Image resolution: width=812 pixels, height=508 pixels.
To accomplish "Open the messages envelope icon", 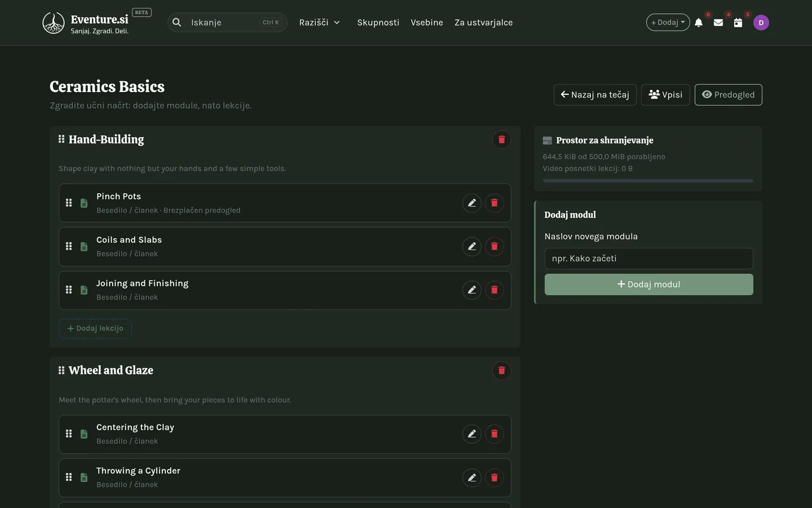I will click(x=718, y=23).
